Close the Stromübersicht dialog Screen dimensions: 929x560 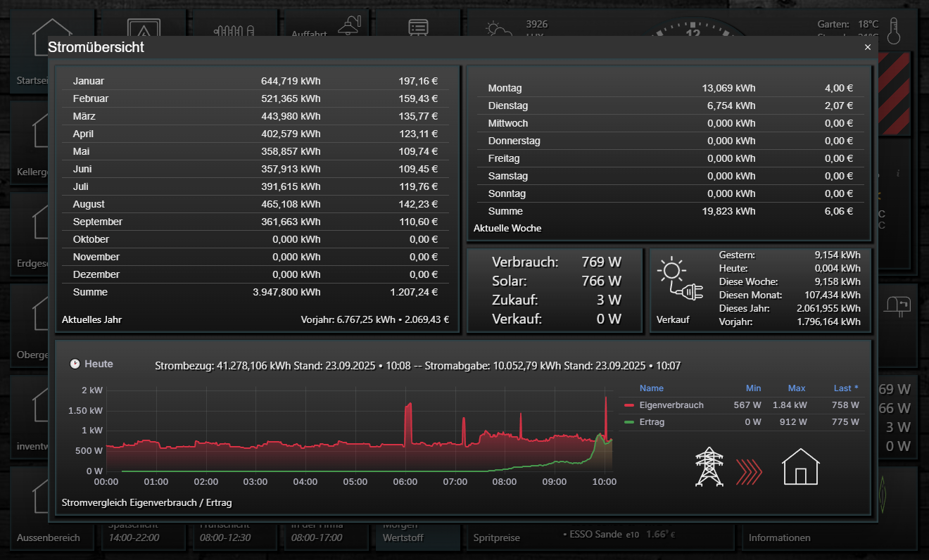[x=867, y=47]
